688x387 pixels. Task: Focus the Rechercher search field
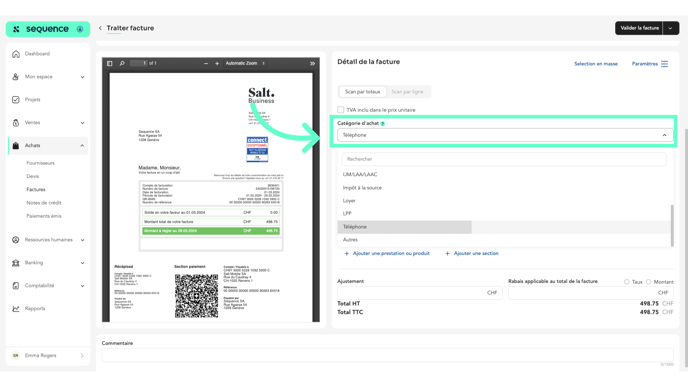click(504, 159)
